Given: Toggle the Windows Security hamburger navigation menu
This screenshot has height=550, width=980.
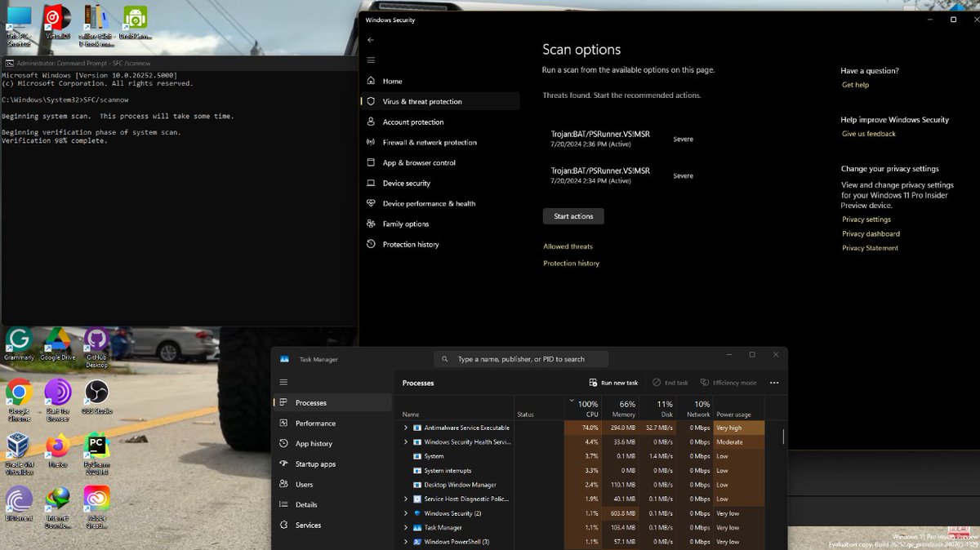Looking at the screenshot, I should pyautogui.click(x=371, y=60).
